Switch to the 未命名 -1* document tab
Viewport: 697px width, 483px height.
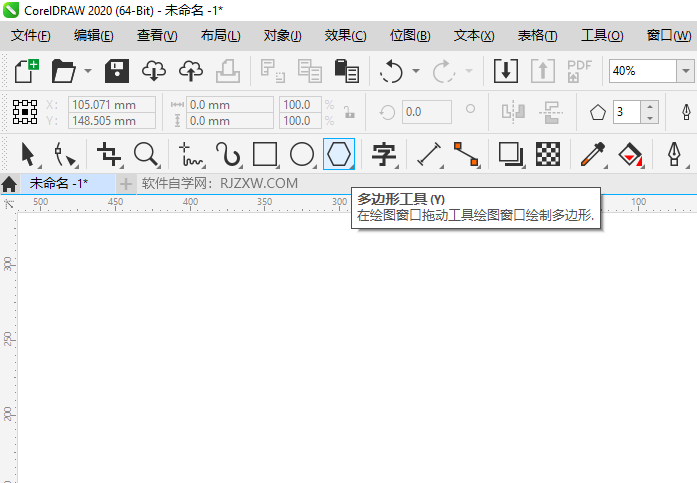tap(67, 183)
